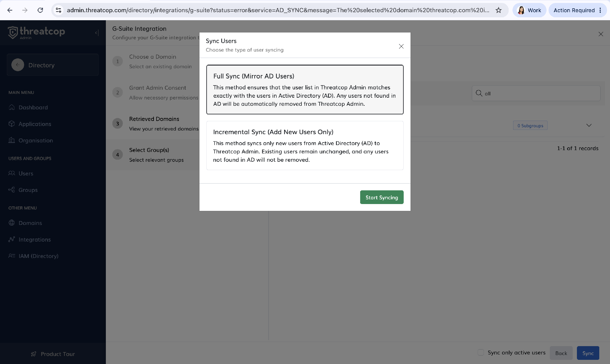Image resolution: width=610 pixels, height=364 pixels.
Task: Expand the group row chevron
Action: pyautogui.click(x=589, y=125)
